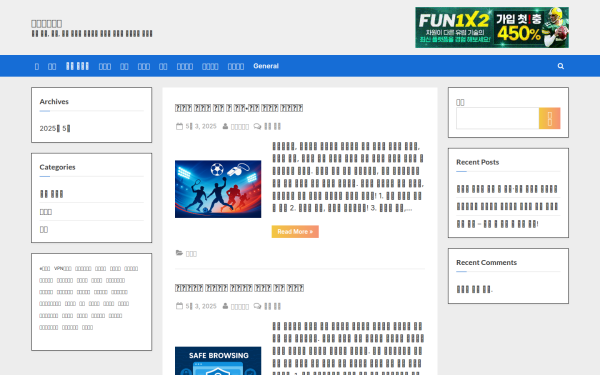
Task: Click the author person icon on the sports post
Action: [x=225, y=126]
